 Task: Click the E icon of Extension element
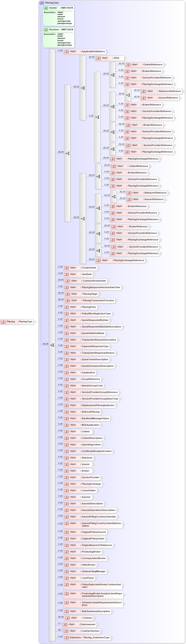[x=67, y=638]
